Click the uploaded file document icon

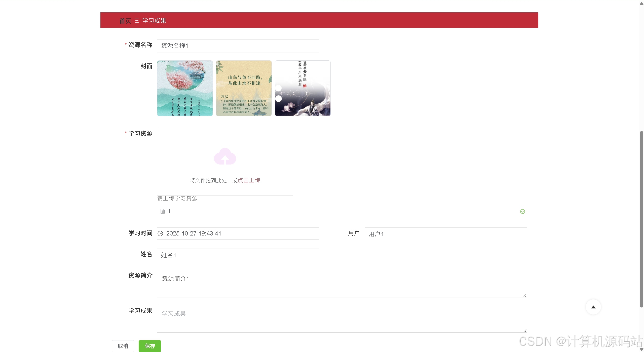tap(163, 211)
